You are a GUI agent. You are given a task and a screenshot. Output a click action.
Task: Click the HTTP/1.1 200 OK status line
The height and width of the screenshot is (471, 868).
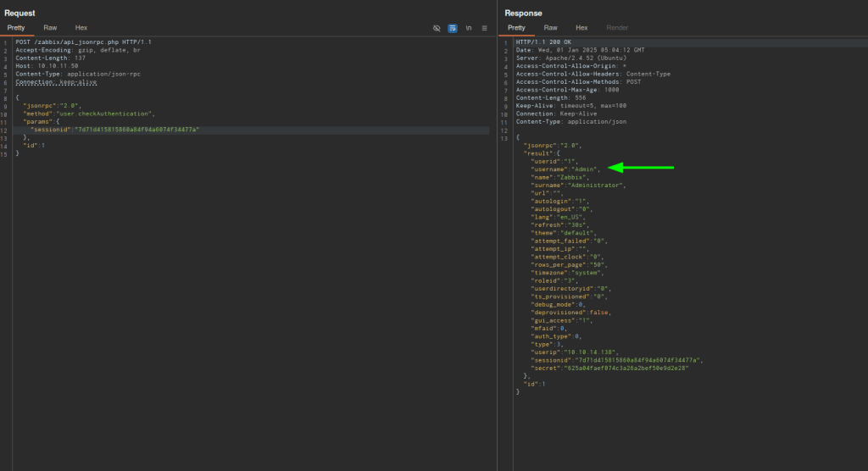point(542,42)
